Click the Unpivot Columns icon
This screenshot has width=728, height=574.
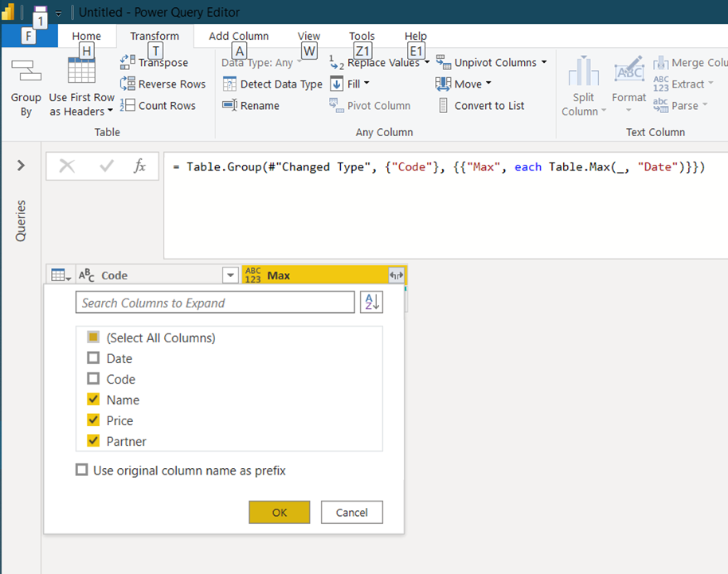pyautogui.click(x=443, y=62)
